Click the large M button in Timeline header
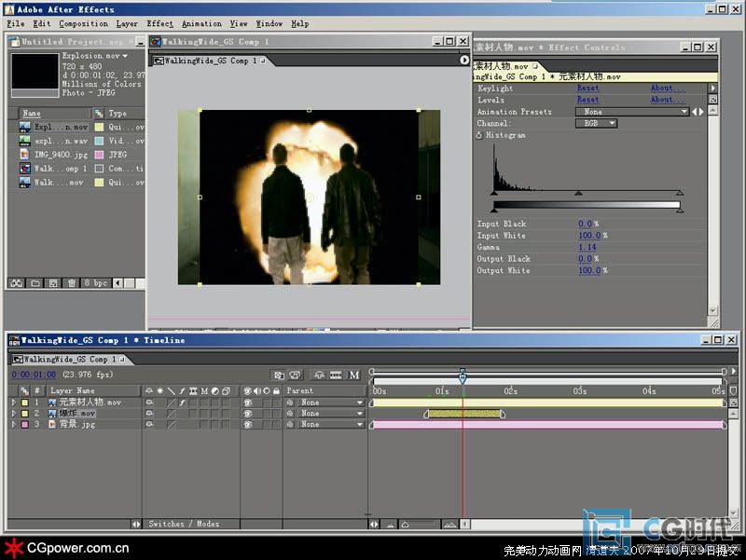This screenshot has width=746, height=560. coord(354,376)
